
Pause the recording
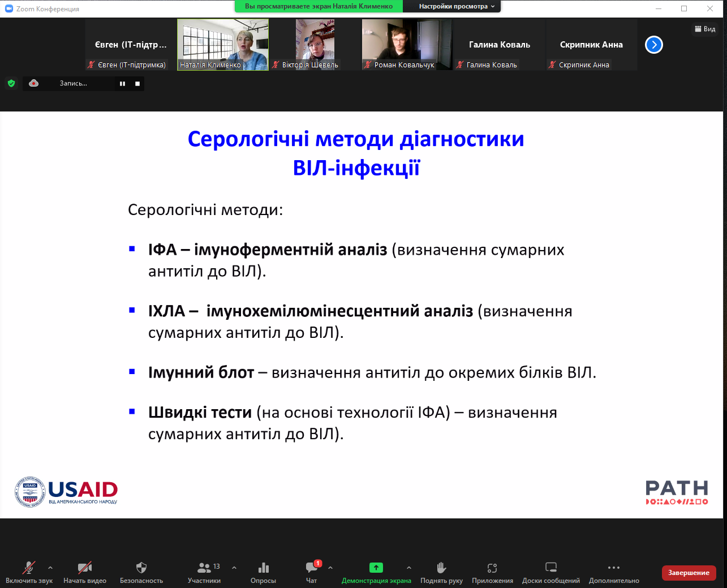click(122, 84)
